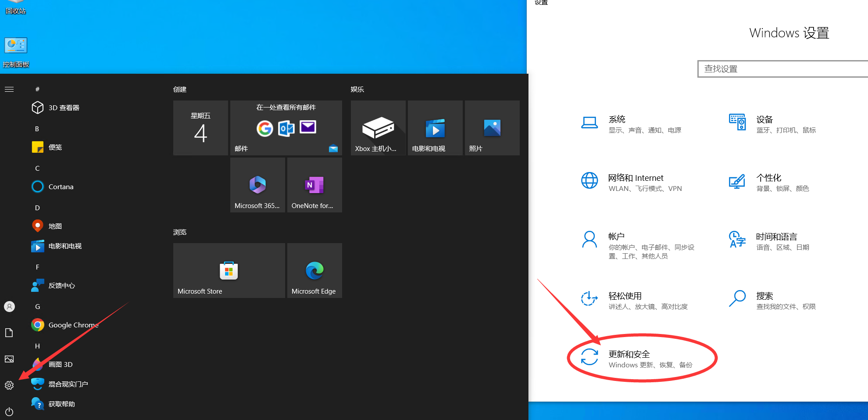Image resolution: width=868 pixels, height=420 pixels.
Task: Open 系统 settings category
Action: [632, 124]
